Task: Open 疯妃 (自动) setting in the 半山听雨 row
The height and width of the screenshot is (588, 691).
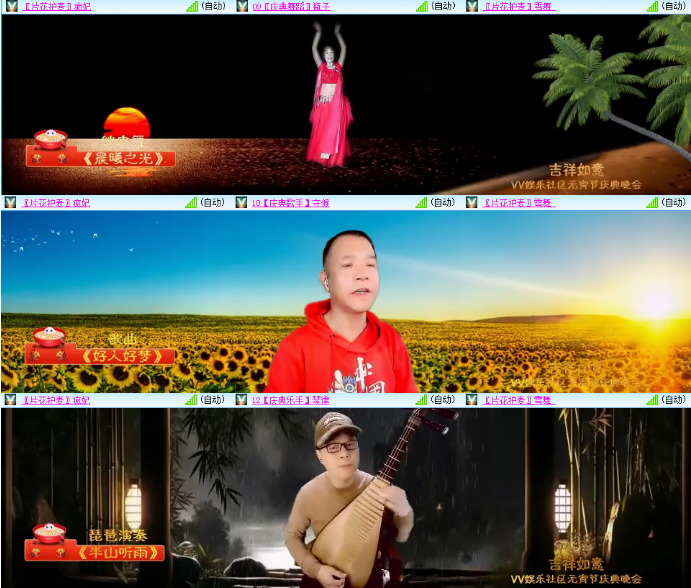Action: (x=212, y=400)
